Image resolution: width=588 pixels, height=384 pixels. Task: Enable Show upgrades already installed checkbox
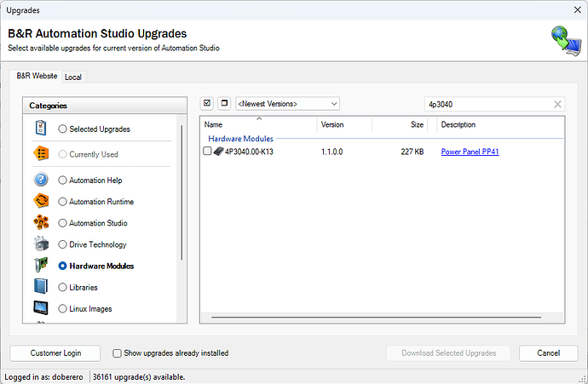(117, 353)
